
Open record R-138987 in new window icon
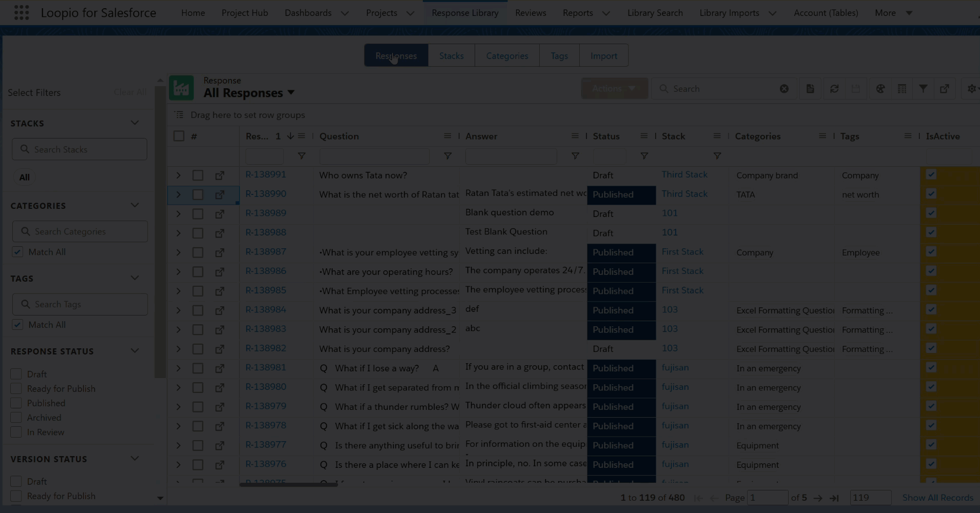point(220,252)
